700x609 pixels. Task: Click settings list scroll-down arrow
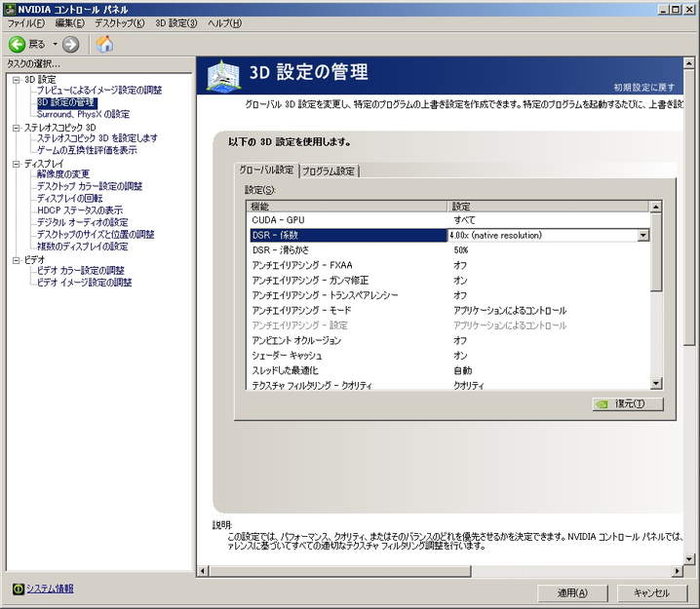(x=655, y=383)
